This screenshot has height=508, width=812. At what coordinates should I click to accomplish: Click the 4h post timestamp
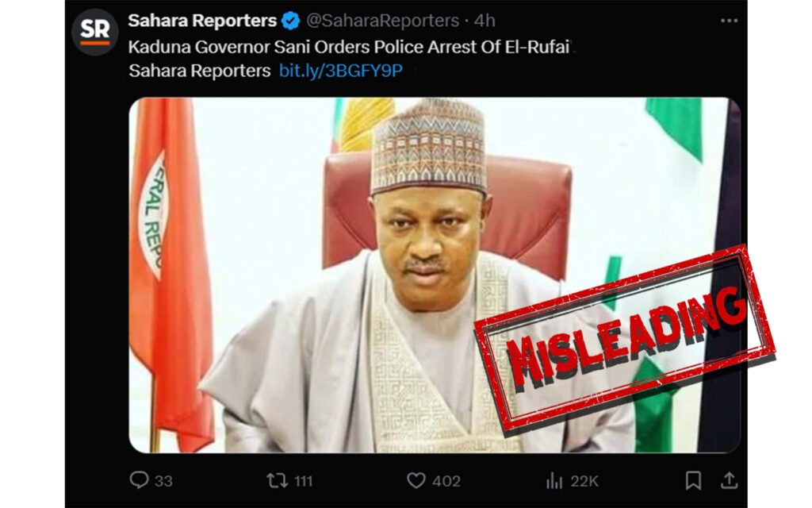coord(485,21)
